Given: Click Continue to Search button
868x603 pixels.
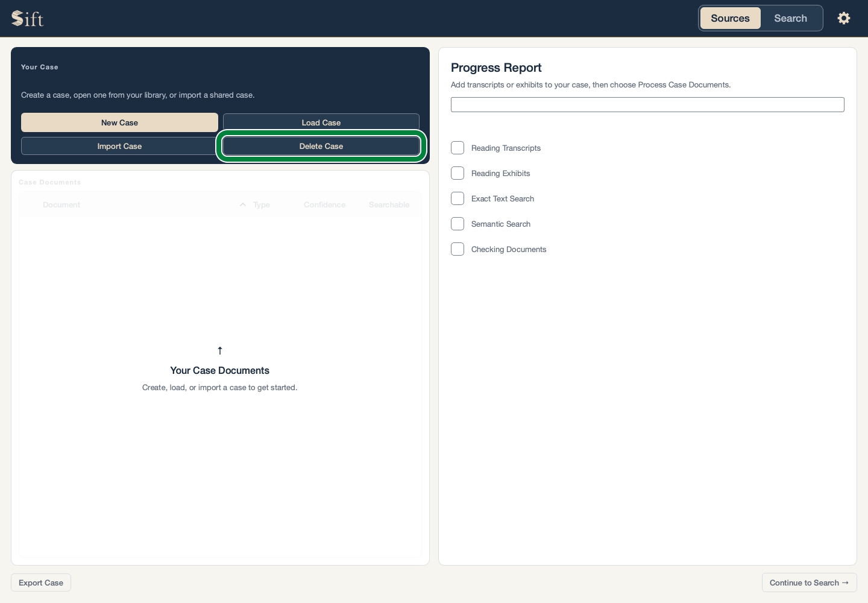Looking at the screenshot, I should pos(809,582).
